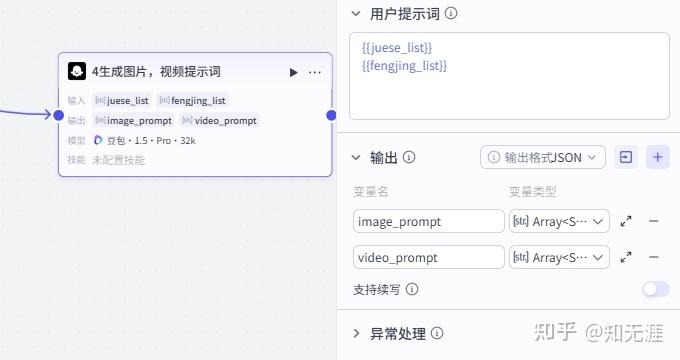The image size is (680, 360).
Task: Click the 变量名 column header
Action: click(x=370, y=191)
